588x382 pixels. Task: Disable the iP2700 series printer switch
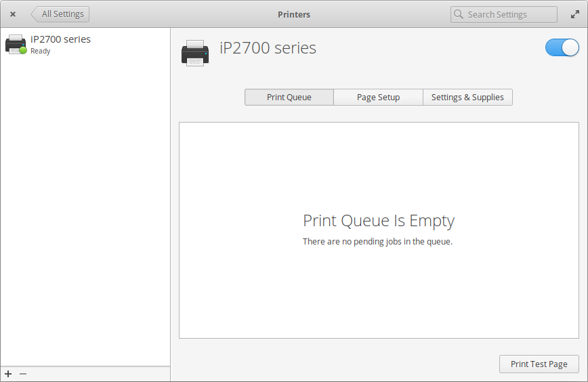[x=562, y=47]
